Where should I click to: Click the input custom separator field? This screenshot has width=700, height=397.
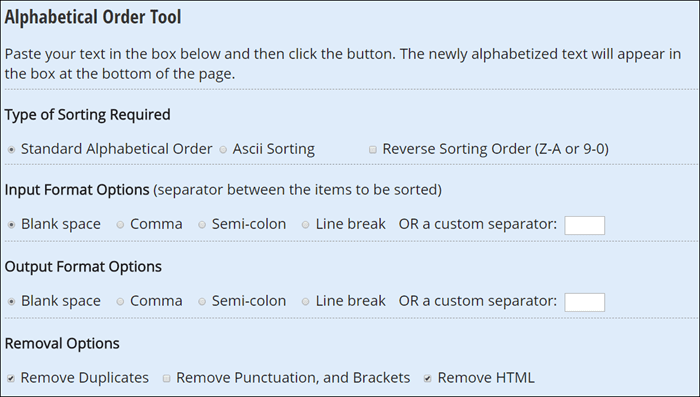(584, 225)
